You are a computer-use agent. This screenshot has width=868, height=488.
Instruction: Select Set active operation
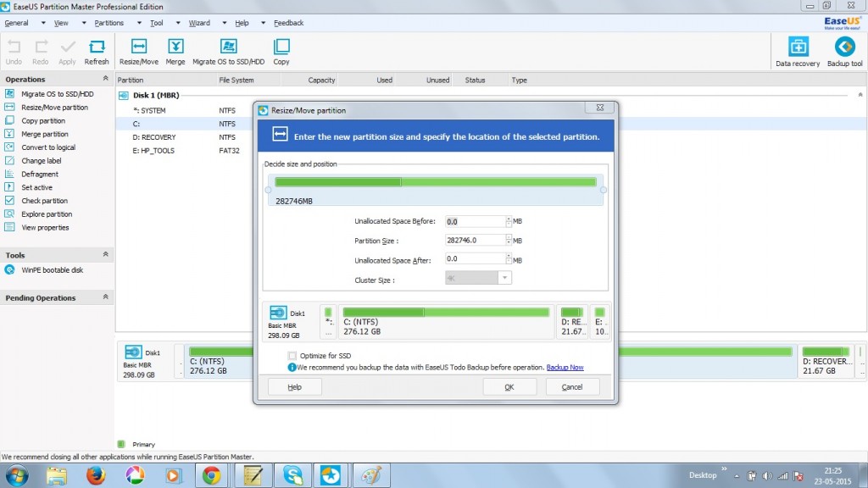pyautogui.click(x=36, y=187)
